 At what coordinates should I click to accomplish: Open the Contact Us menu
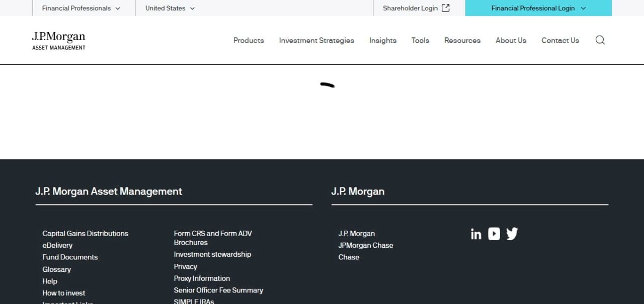click(560, 40)
